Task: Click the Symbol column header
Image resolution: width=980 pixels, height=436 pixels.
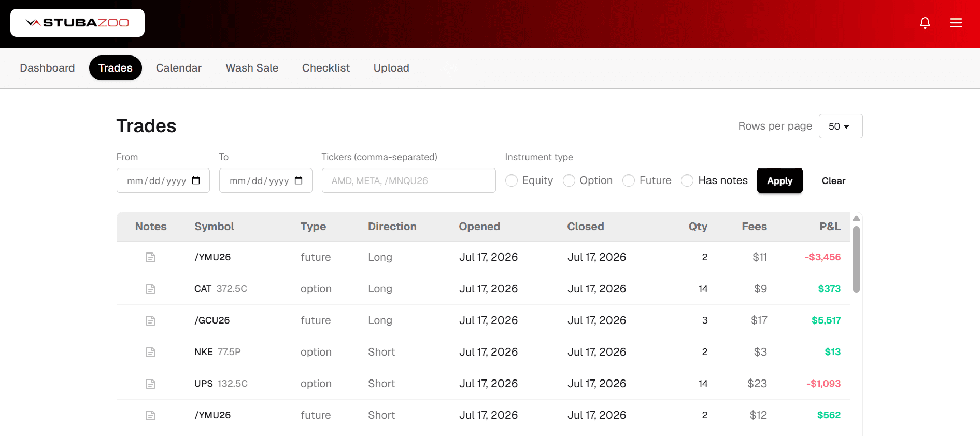Action: coord(214,227)
